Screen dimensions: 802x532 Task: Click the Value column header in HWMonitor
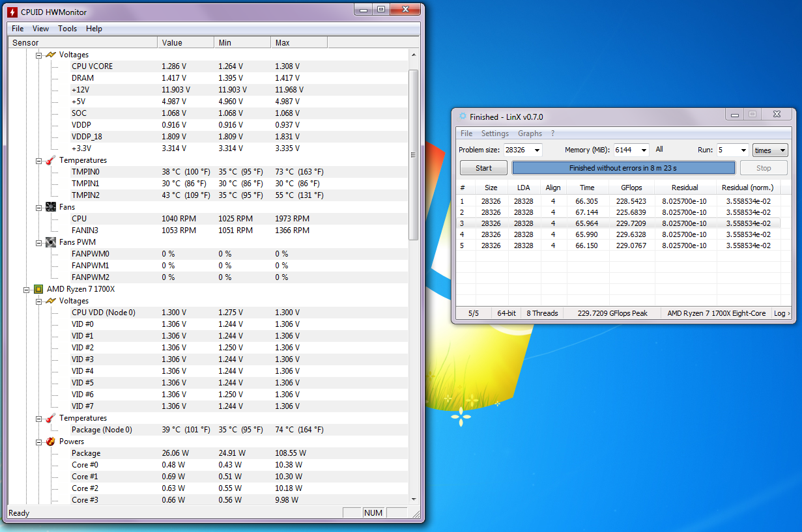click(186, 43)
